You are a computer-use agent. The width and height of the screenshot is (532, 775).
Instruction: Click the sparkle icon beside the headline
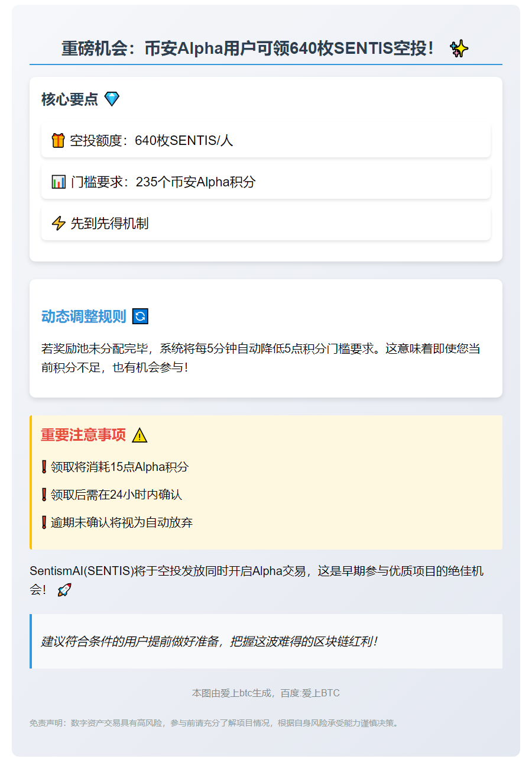pos(458,49)
